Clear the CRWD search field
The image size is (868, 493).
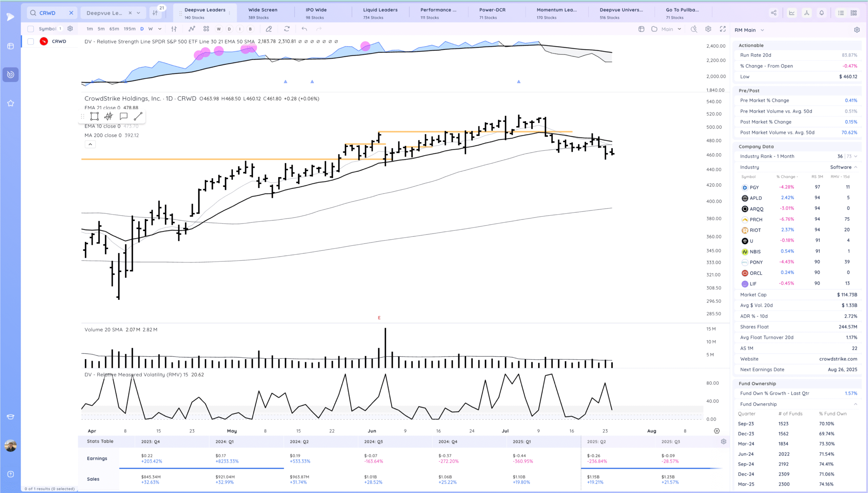point(71,13)
